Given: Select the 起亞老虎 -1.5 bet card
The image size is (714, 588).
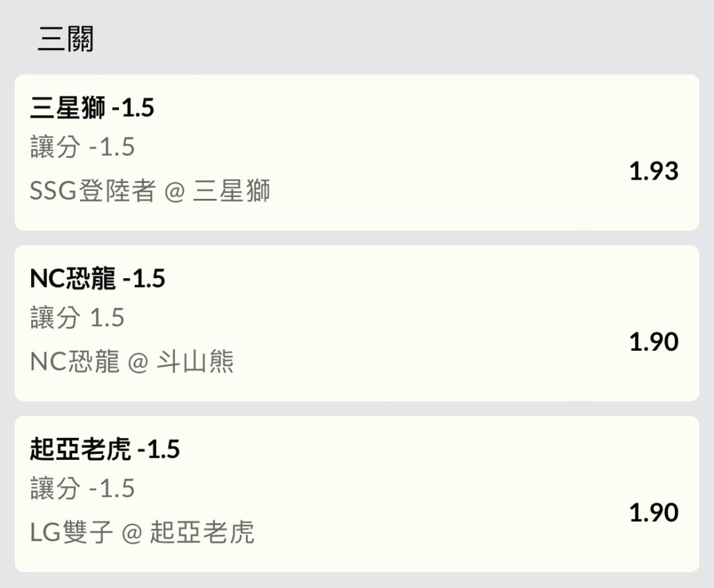Looking at the screenshot, I should click(x=356, y=494).
